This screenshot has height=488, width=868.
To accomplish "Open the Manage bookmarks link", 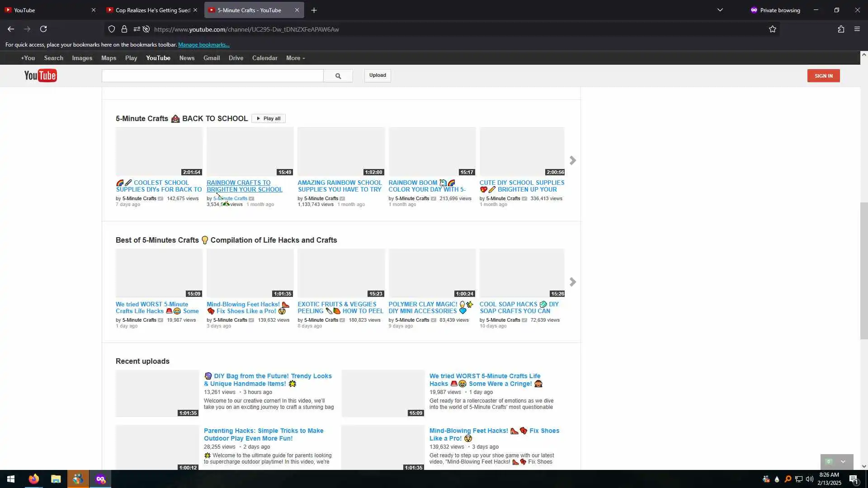I will click(x=203, y=45).
